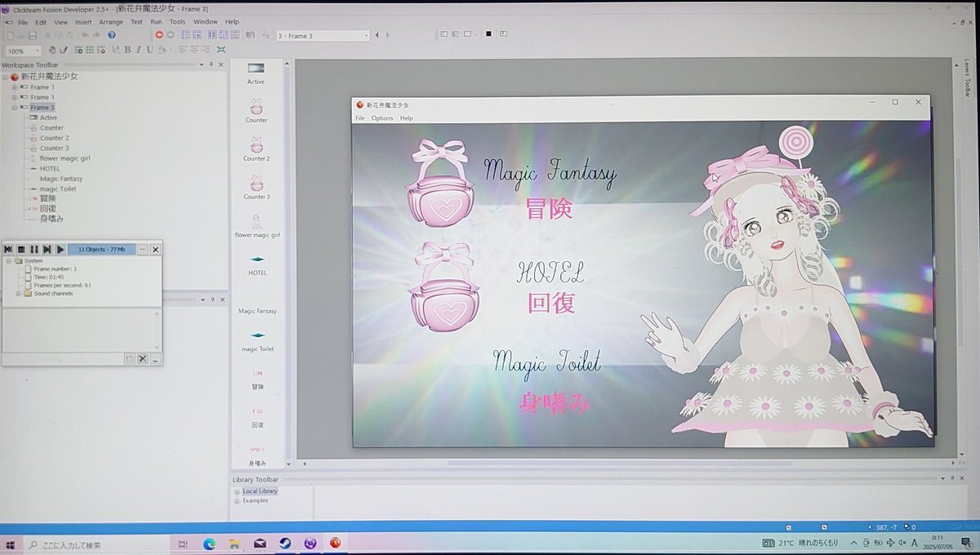Image resolution: width=980 pixels, height=555 pixels.
Task: Open the File menu in Clickteam Fusion
Action: pos(22,22)
